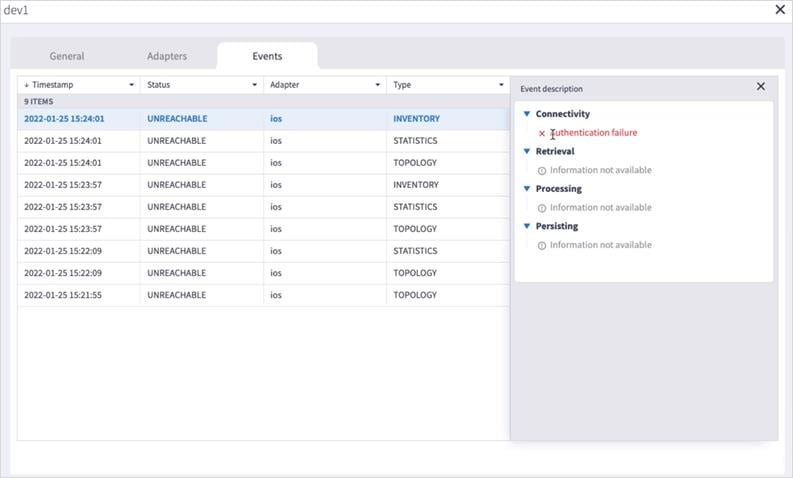Sort by Type column header
The image size is (793, 478).
(402, 85)
